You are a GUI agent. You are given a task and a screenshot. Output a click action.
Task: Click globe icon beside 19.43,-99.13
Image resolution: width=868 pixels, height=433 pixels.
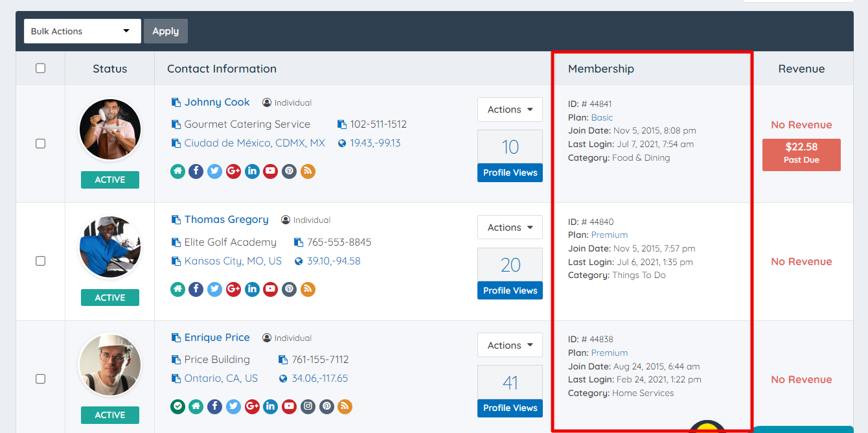click(x=342, y=143)
